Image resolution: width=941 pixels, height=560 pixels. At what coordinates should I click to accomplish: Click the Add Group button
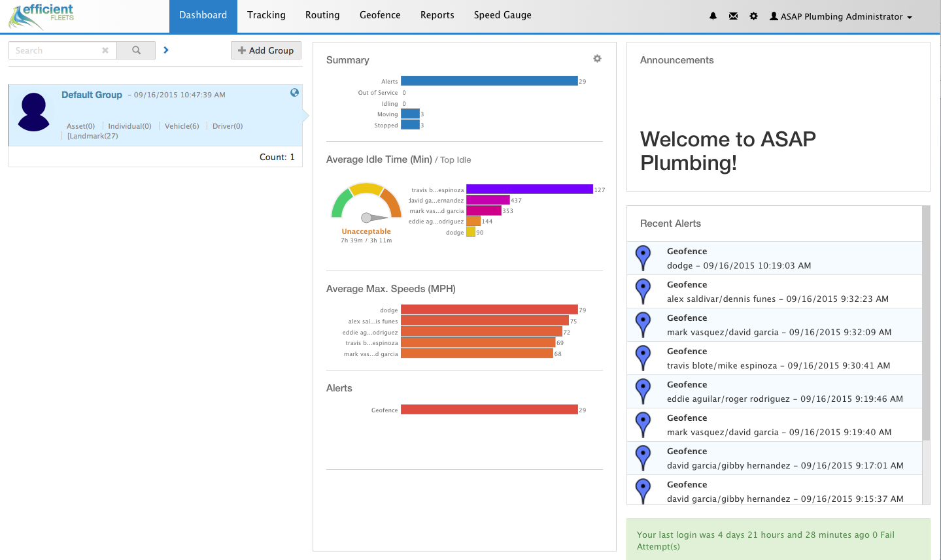[266, 50]
